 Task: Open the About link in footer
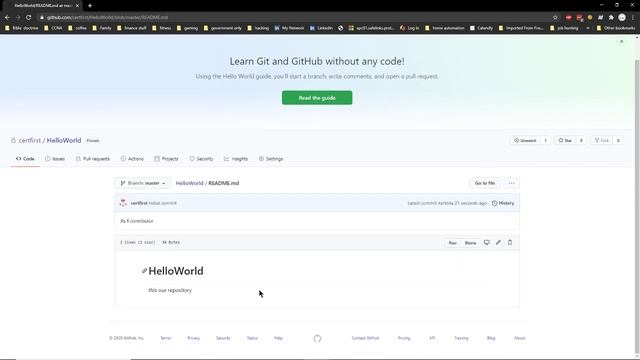point(519,338)
